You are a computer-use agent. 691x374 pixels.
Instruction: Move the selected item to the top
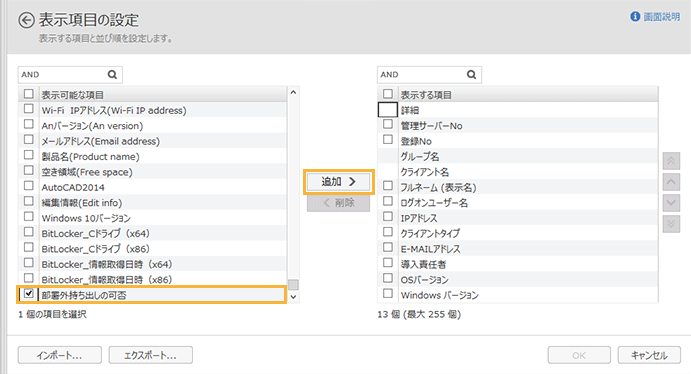[x=671, y=161]
